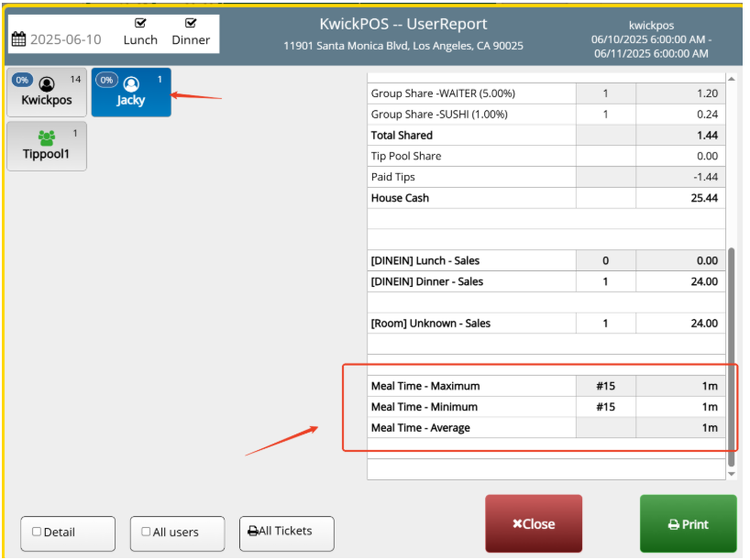Click the Jacky user avatar icon
Screen dimensions: 750x560
[131, 84]
